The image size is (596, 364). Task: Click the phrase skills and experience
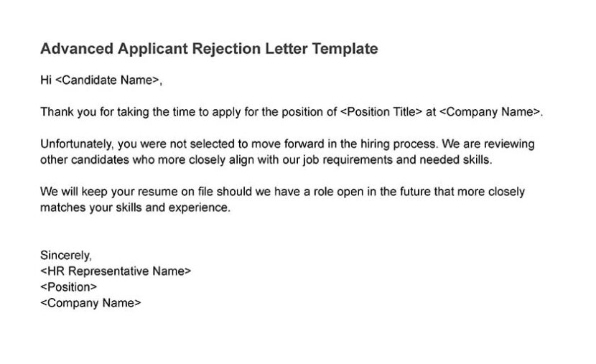point(172,207)
